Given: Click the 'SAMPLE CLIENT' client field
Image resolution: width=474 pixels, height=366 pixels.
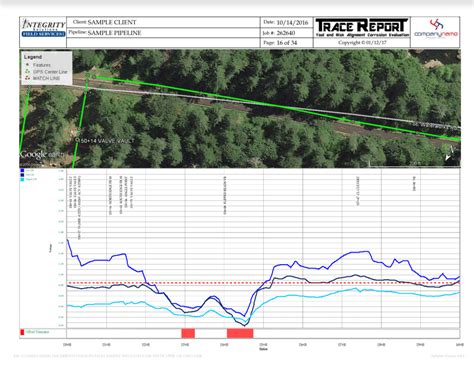Looking at the screenshot, I should click(112, 22).
